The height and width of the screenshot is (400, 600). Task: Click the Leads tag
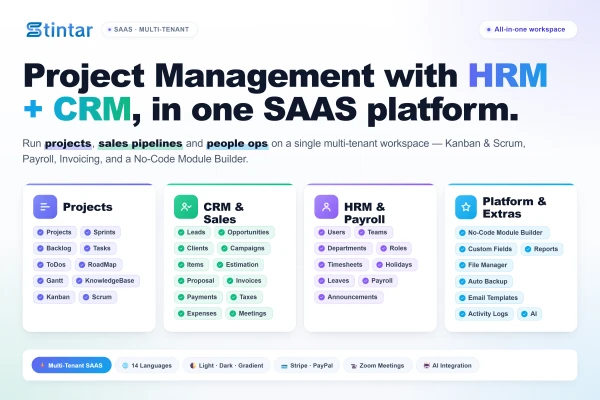coord(192,232)
